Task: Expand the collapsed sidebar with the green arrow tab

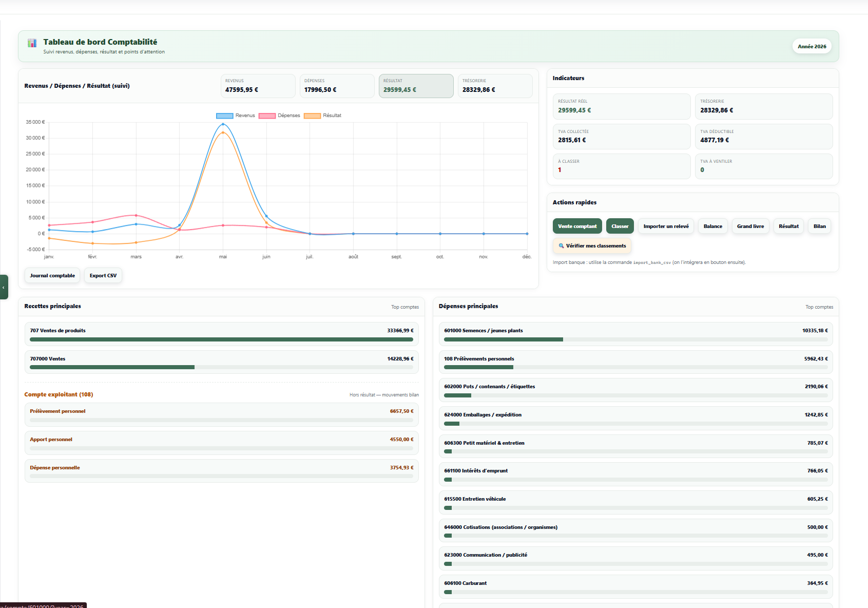Action: 4,287
